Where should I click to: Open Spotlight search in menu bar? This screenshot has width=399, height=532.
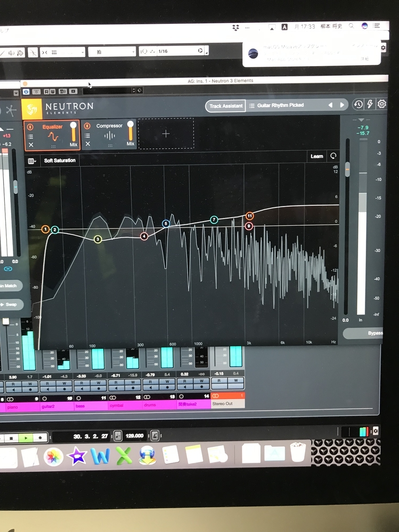[351, 26]
